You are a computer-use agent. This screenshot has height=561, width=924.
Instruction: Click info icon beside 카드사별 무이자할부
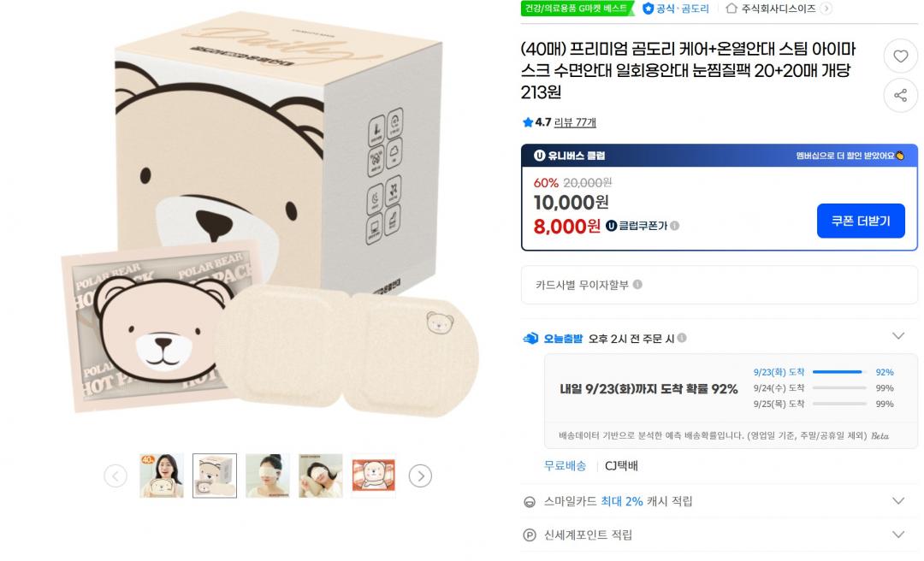pyautogui.click(x=637, y=285)
